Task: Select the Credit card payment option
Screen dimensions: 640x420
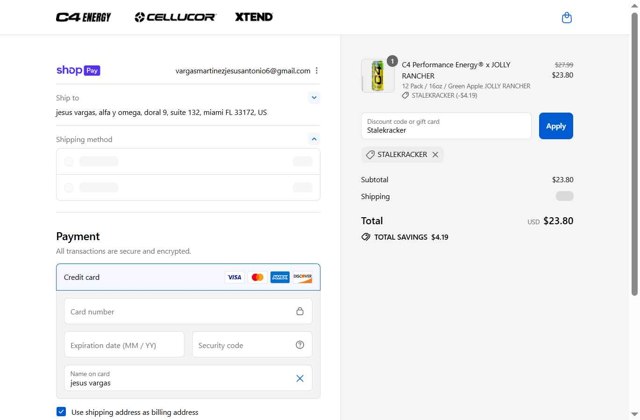Action: (188, 277)
